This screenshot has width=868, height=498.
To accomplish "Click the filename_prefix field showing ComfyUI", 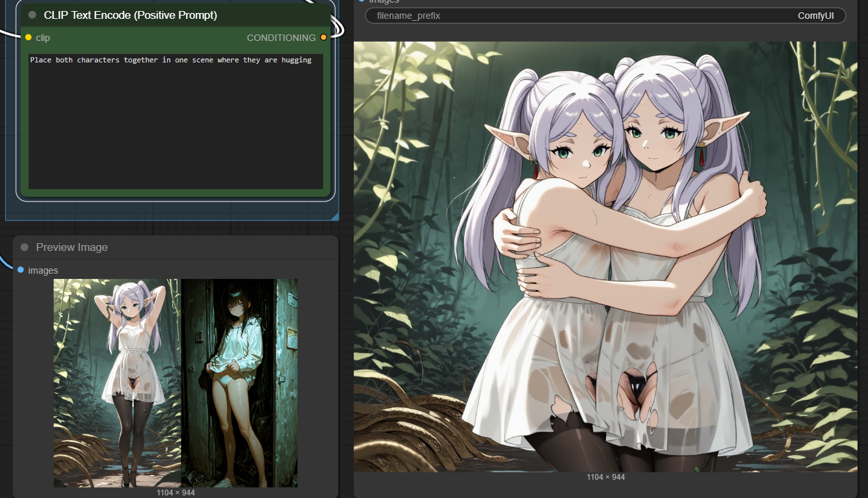I will 605,16.
